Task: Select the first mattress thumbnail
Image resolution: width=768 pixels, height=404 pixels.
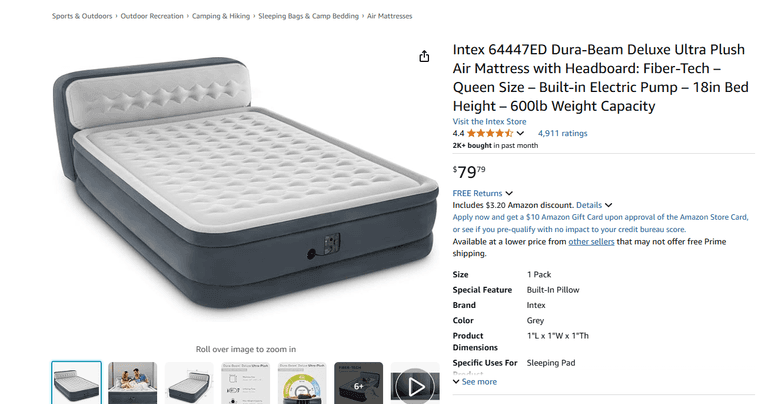Action: (x=76, y=383)
